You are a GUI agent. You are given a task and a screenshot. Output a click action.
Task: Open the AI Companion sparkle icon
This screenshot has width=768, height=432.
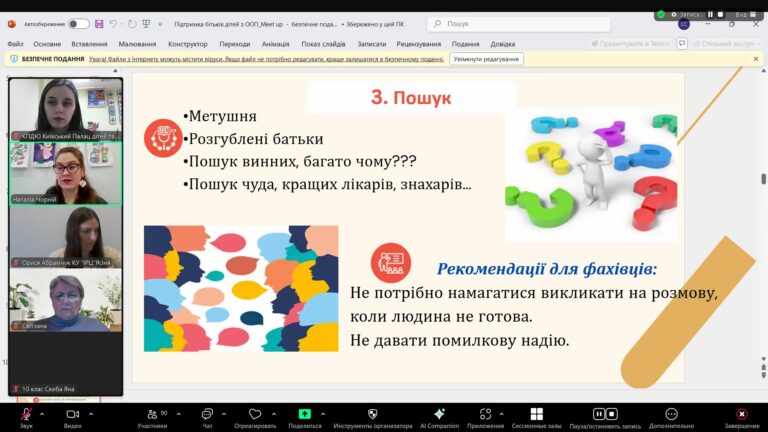(x=439, y=414)
